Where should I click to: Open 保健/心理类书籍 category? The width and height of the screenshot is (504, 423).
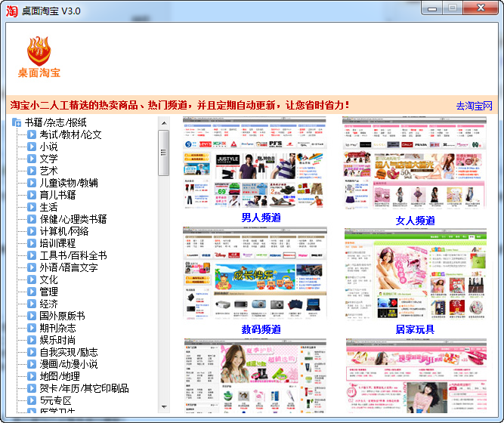click(73, 219)
